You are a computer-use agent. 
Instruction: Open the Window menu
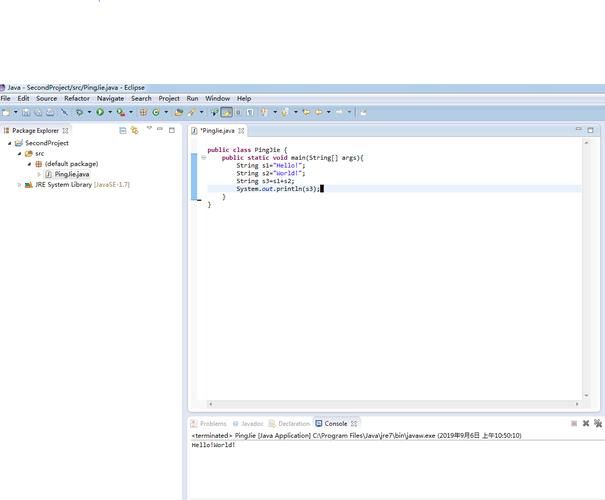217,98
